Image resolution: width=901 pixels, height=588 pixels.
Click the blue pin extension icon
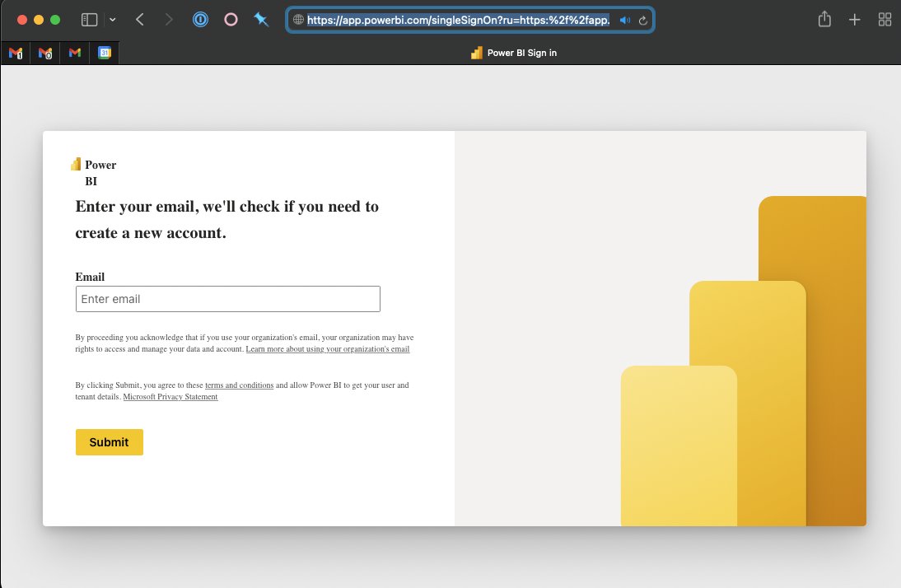(x=261, y=20)
